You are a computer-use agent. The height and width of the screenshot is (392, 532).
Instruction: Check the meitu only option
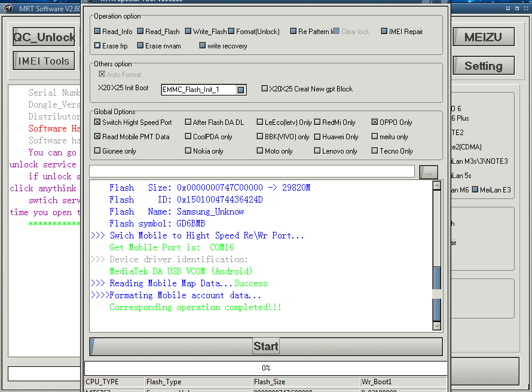click(x=375, y=136)
